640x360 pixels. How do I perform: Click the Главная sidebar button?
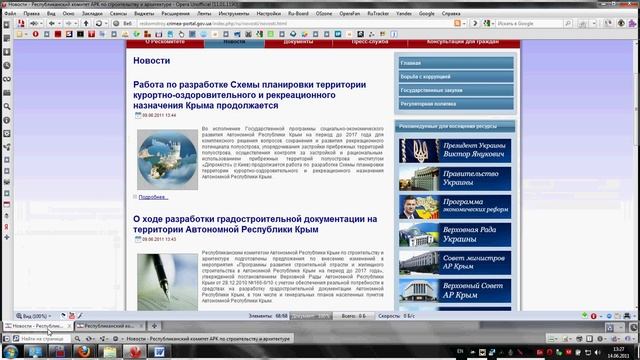point(456,63)
